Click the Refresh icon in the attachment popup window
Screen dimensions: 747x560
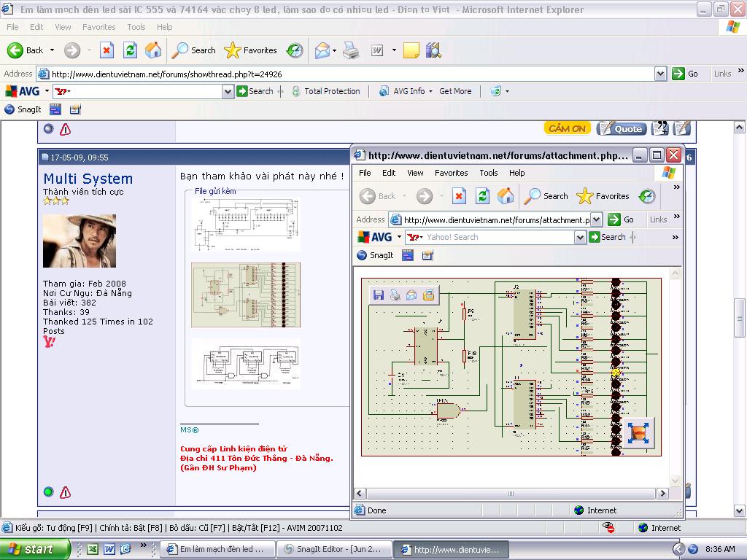coord(482,196)
